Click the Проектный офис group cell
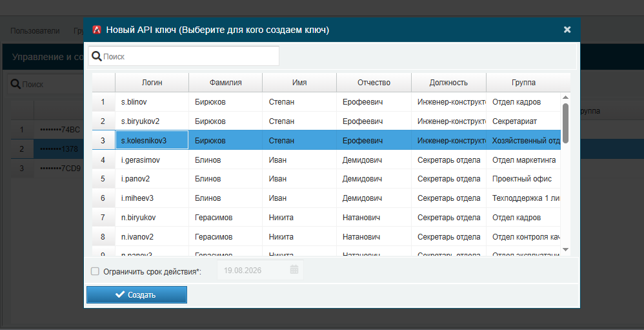The height and width of the screenshot is (330, 644). (524, 179)
